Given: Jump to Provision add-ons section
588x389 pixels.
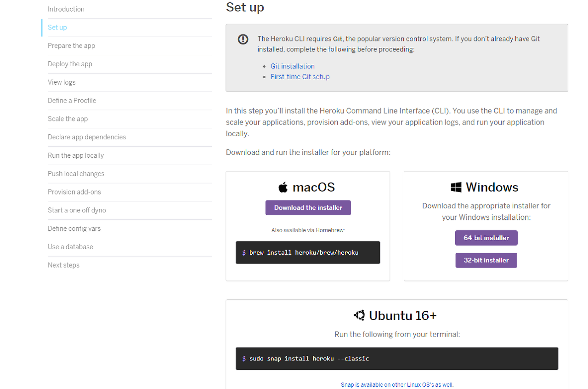Looking at the screenshot, I should click(x=74, y=192).
